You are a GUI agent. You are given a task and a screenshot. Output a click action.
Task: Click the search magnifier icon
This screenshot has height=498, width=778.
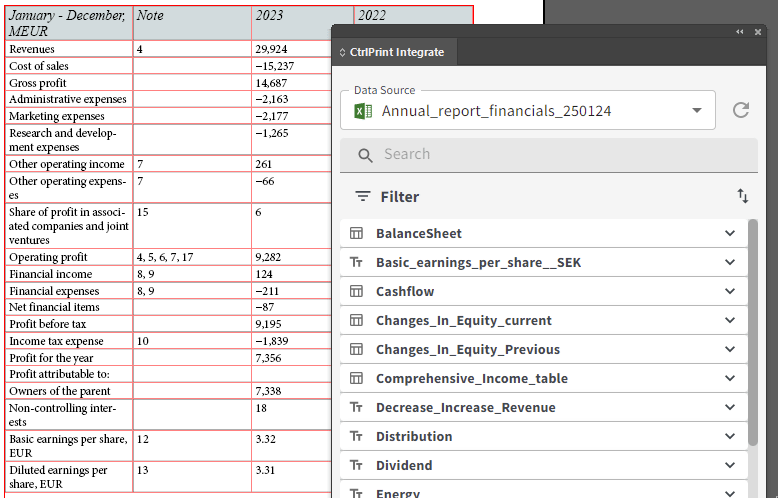pyautogui.click(x=365, y=155)
